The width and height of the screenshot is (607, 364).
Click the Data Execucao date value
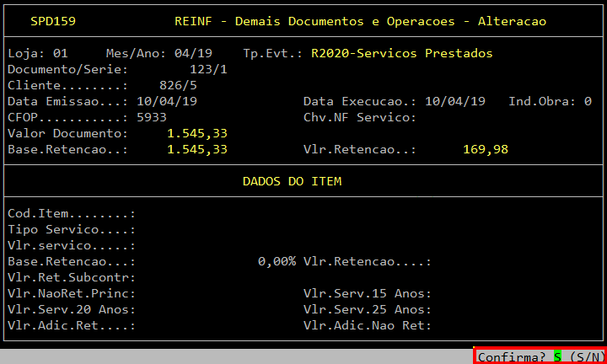point(455,101)
